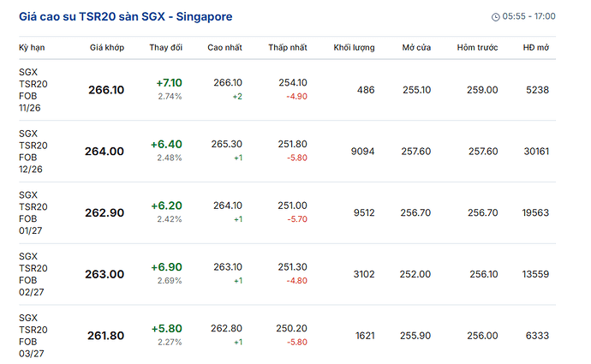Click the green +2 under highest price
Screen dimensions: 591x364
(x=237, y=97)
